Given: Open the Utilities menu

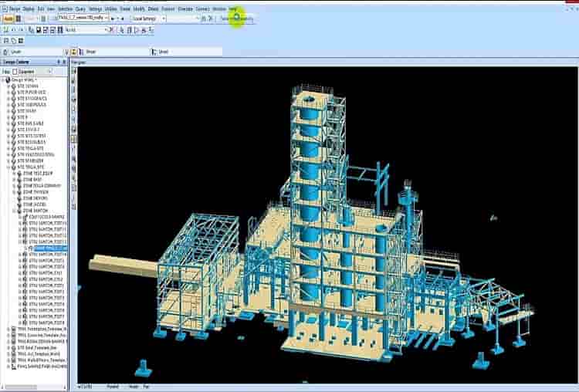Looking at the screenshot, I should coord(110,8).
